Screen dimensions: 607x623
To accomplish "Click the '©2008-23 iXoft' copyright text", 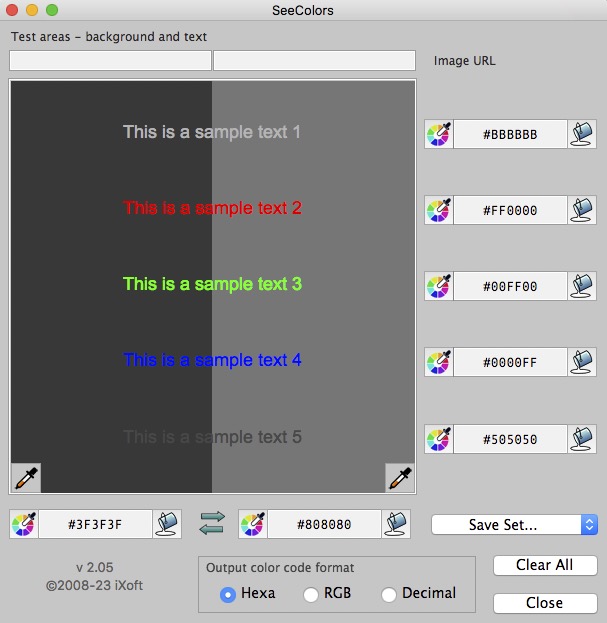I will (95, 585).
